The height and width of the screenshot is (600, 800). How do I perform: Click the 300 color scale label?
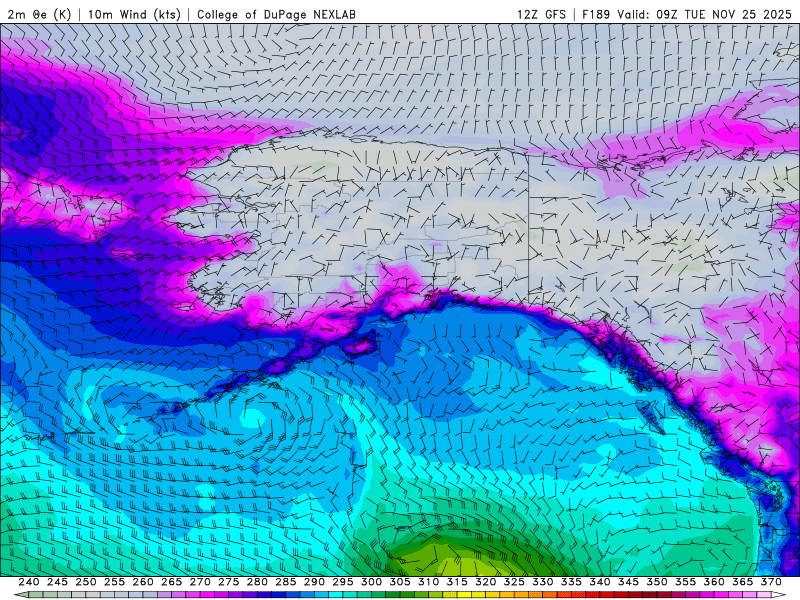371,582
